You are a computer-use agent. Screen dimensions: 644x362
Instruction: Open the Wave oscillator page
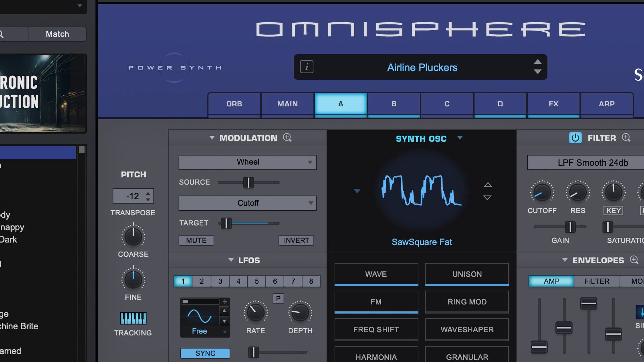point(376,274)
